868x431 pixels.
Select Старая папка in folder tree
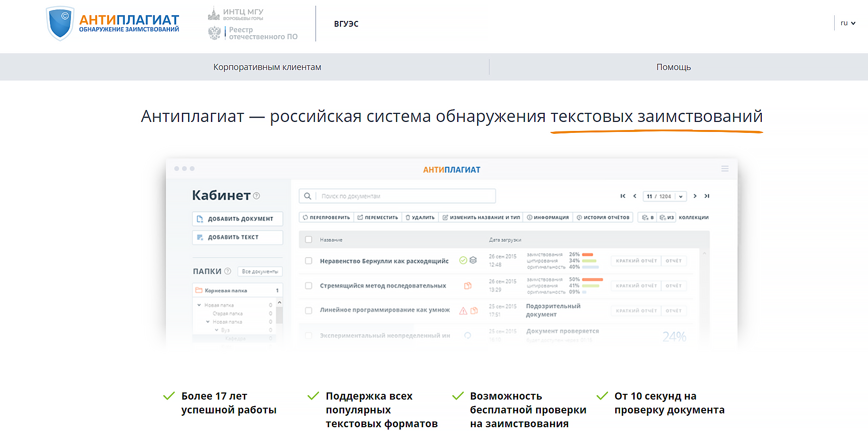pyautogui.click(x=228, y=313)
